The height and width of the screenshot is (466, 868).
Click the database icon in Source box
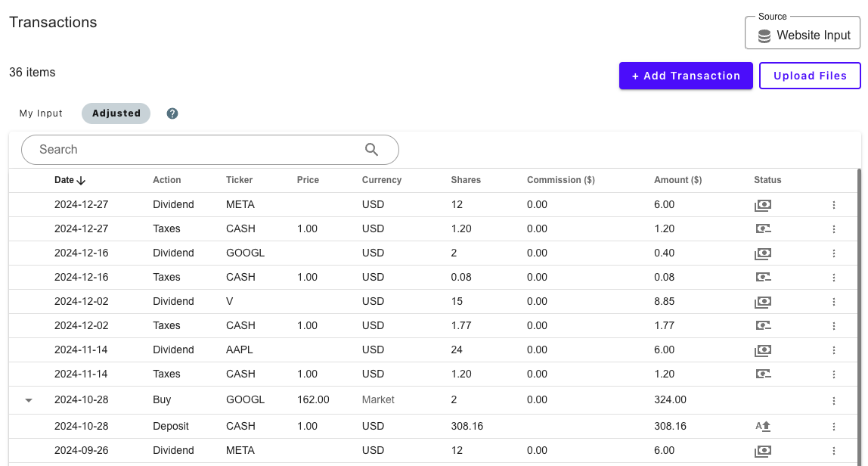point(764,36)
